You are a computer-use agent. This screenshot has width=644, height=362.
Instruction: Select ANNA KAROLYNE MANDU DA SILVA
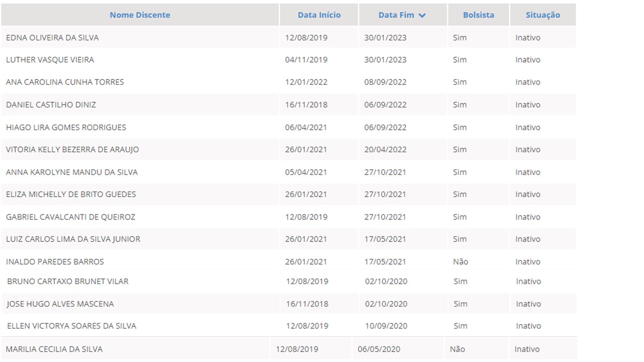pyautogui.click(x=71, y=172)
